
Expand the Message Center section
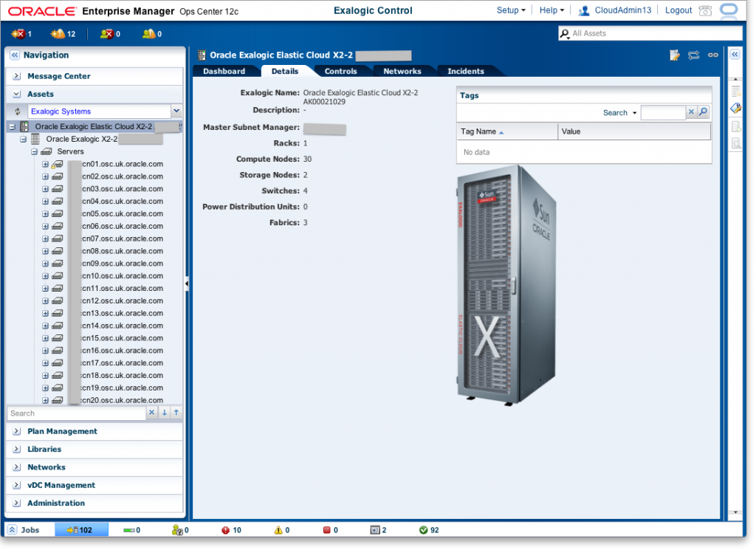pos(17,76)
